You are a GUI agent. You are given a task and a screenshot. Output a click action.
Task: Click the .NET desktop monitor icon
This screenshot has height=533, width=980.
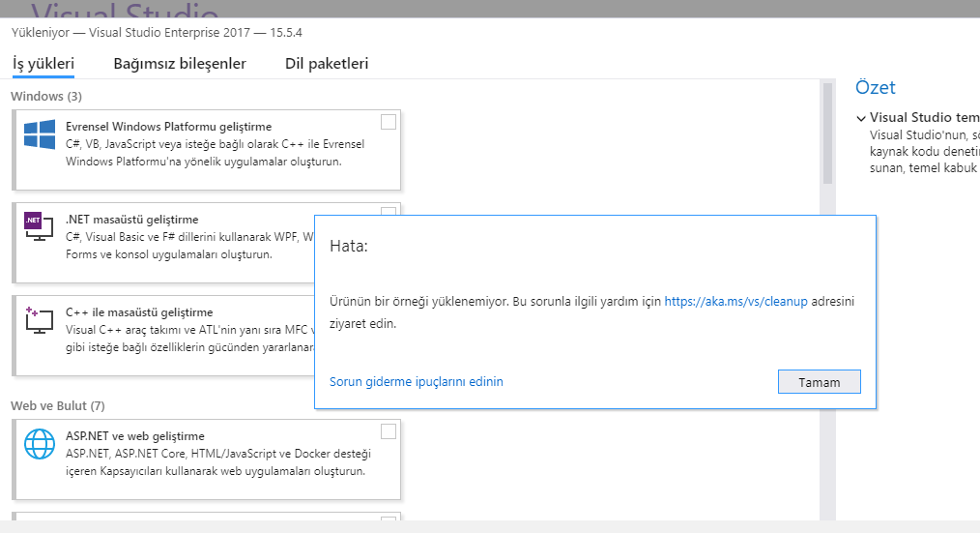click(39, 226)
